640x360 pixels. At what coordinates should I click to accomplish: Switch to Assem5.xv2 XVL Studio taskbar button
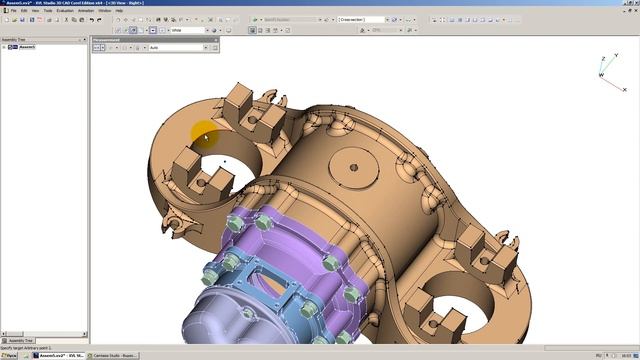point(58,356)
